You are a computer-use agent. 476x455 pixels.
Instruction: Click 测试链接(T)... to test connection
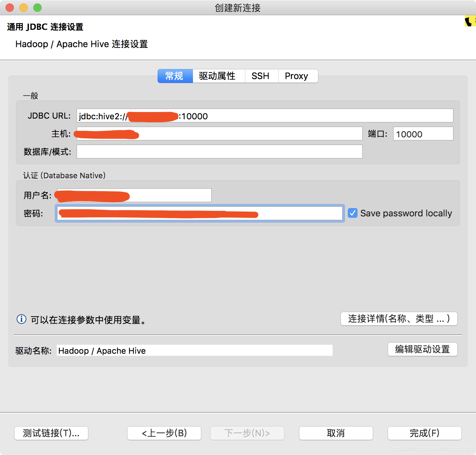pyautogui.click(x=51, y=433)
